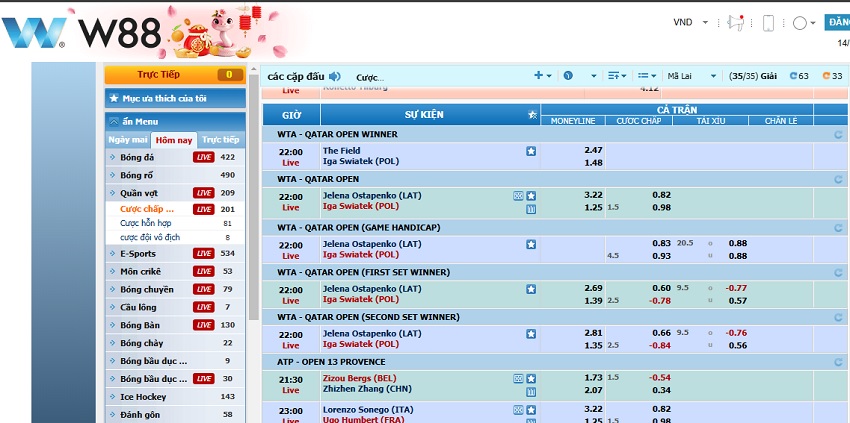
Task: Click the Trực Tiếp orange banner button
Action: [x=175, y=75]
